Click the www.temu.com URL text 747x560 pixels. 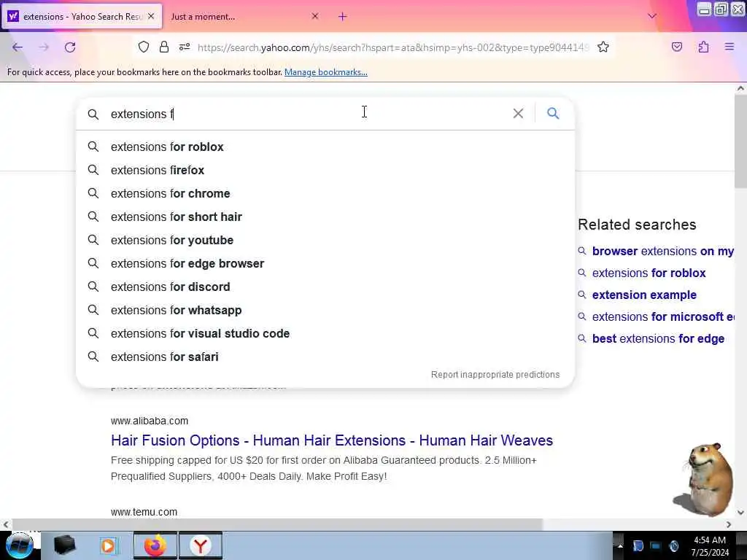tap(144, 512)
